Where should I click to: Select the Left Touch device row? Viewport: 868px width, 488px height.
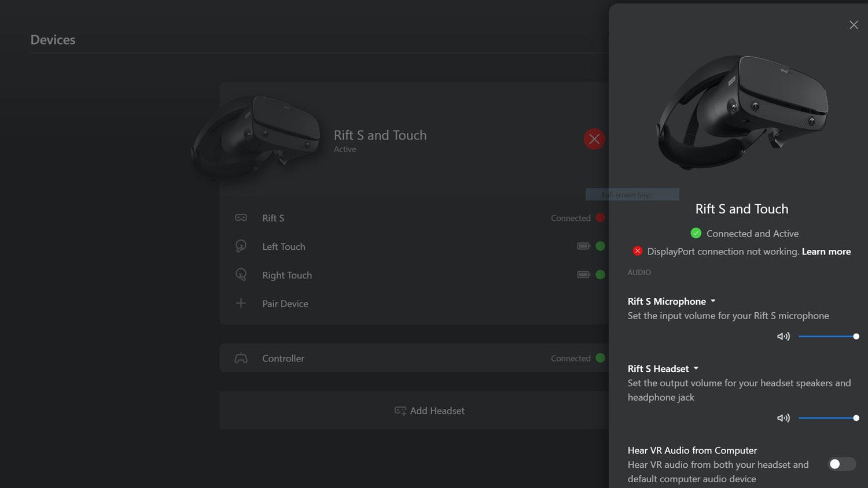click(x=414, y=246)
